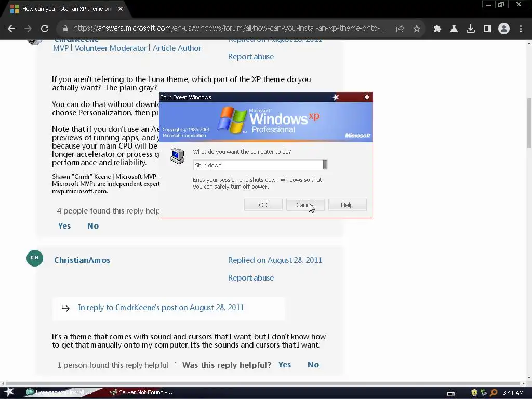Vote No on CmdrKeene's reply

click(x=93, y=226)
